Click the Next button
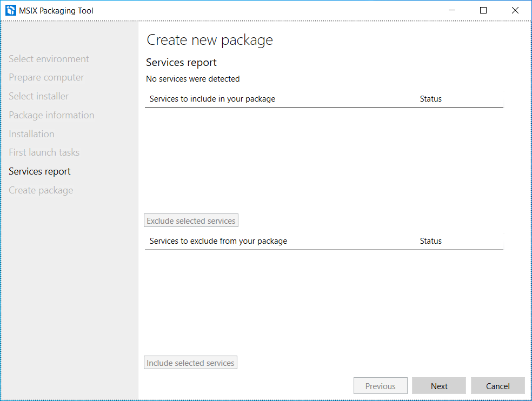The width and height of the screenshot is (532, 401). tap(439, 386)
